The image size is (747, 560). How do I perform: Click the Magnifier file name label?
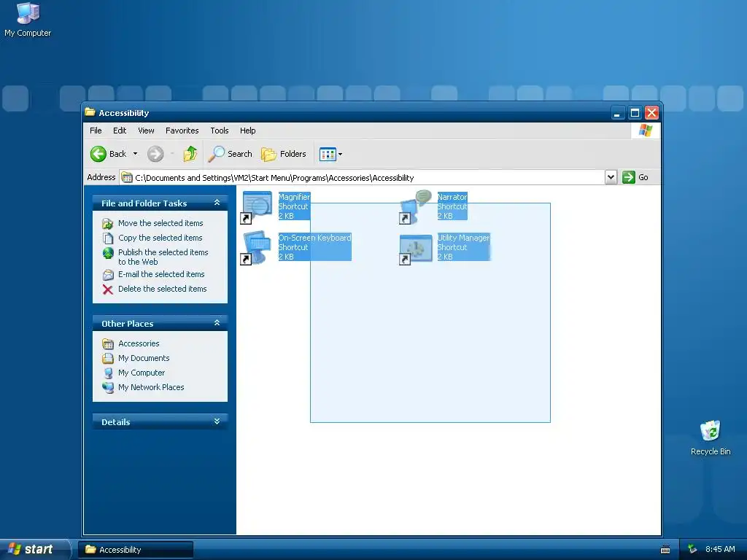point(294,197)
